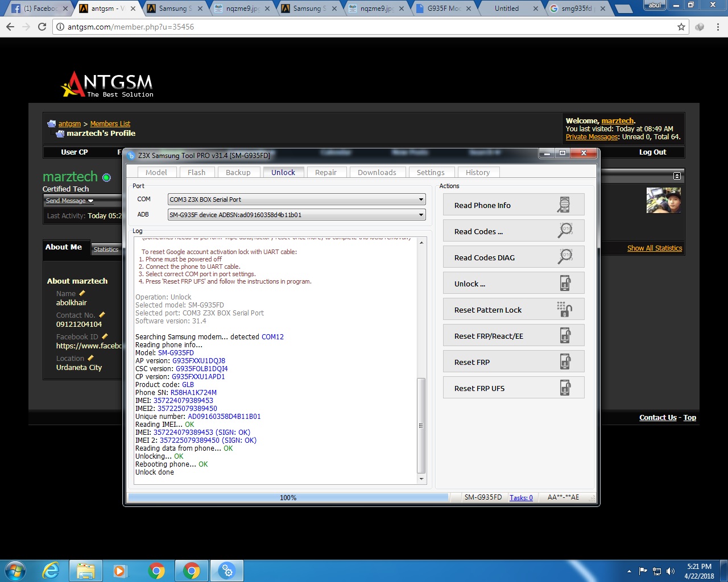Open the ADB device dropdown

click(297, 215)
